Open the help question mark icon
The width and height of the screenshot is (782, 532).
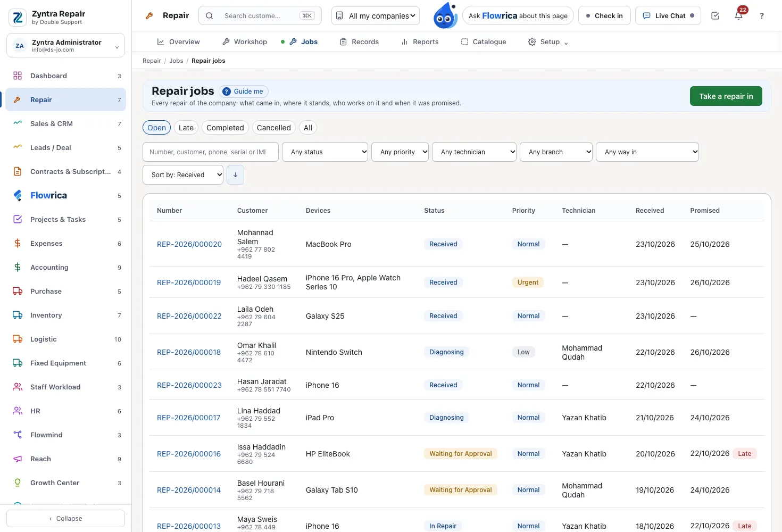click(x=762, y=15)
